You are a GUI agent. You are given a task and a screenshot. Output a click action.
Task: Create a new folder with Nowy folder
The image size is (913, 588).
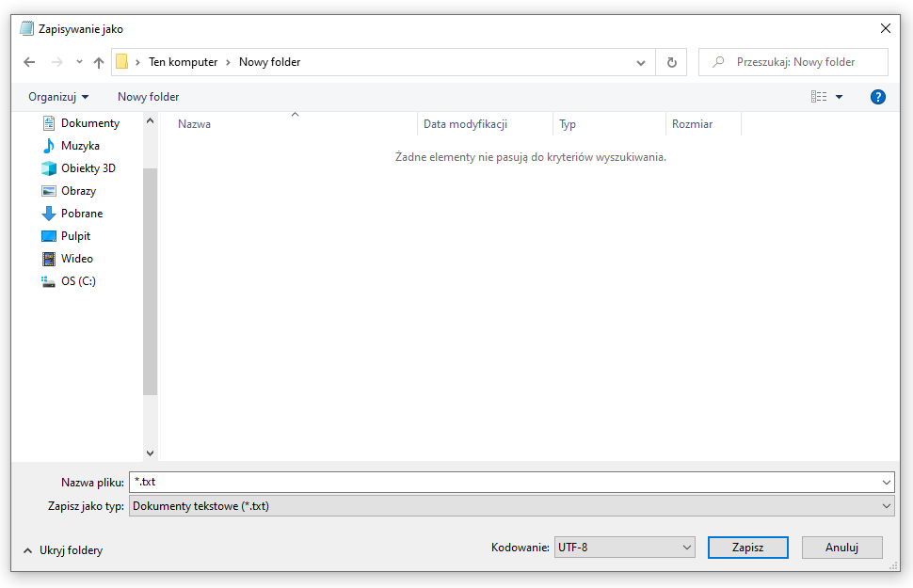pyautogui.click(x=148, y=96)
